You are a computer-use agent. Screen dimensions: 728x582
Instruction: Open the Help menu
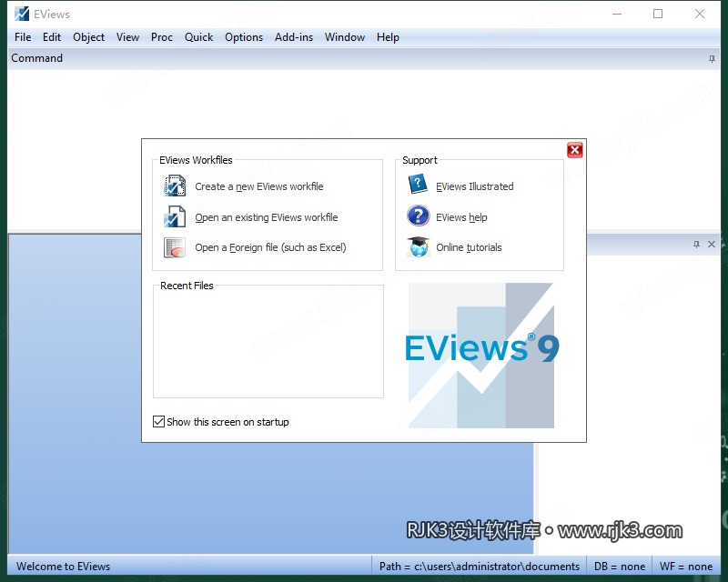[x=388, y=37]
